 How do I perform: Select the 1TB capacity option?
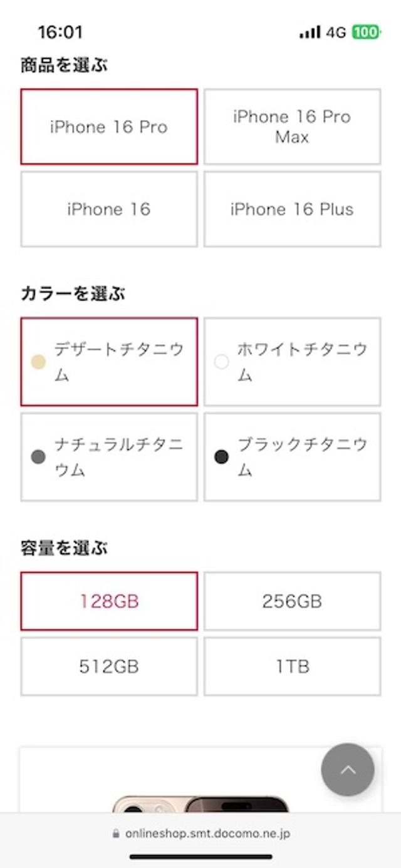click(292, 666)
